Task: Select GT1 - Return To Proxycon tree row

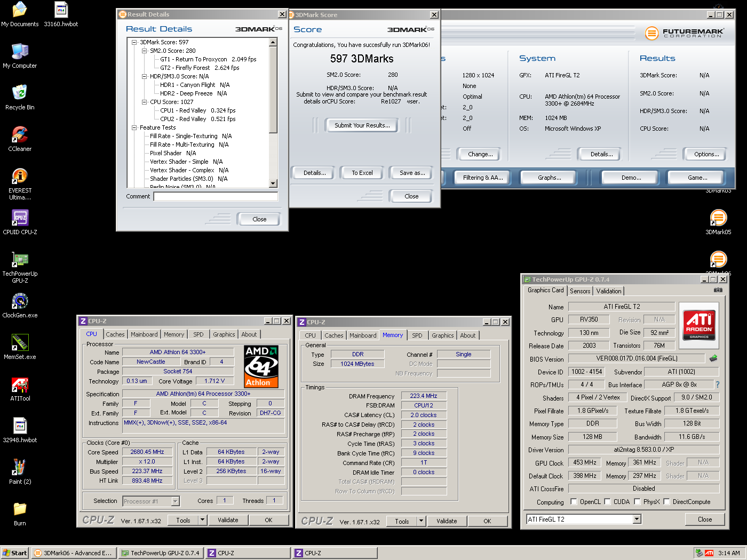Action: click(208, 59)
